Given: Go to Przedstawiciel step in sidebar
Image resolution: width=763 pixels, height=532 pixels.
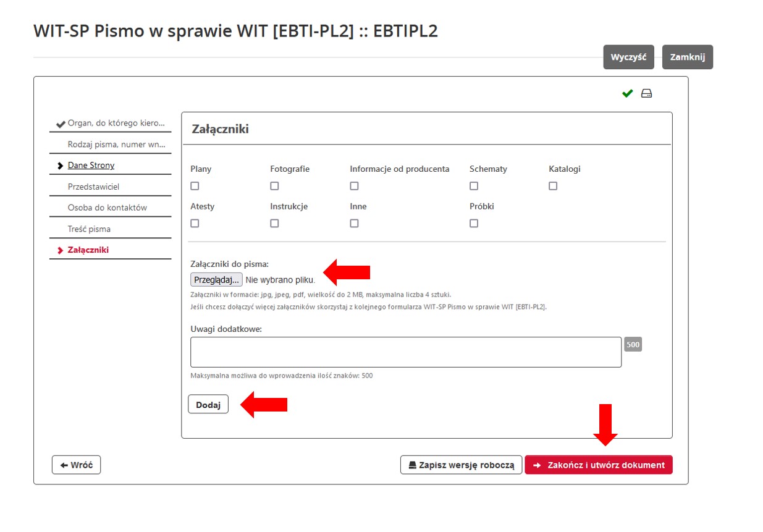Looking at the screenshot, I should (93, 187).
